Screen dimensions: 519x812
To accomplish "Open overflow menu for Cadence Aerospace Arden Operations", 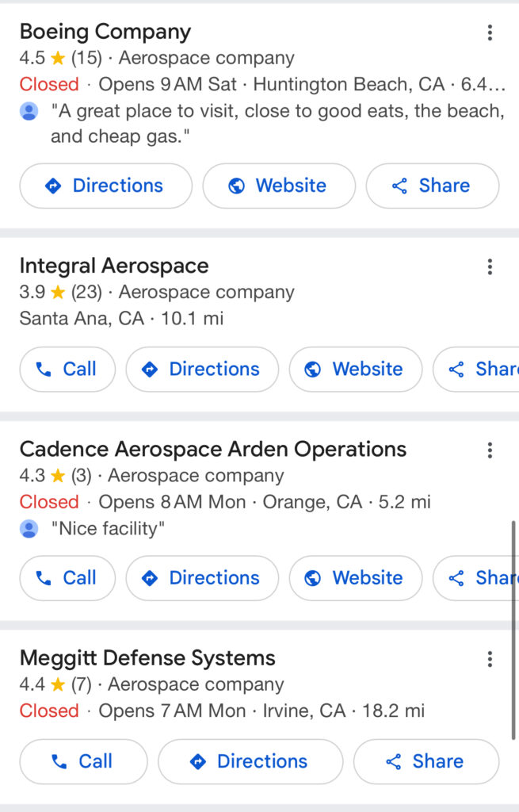I will [490, 450].
